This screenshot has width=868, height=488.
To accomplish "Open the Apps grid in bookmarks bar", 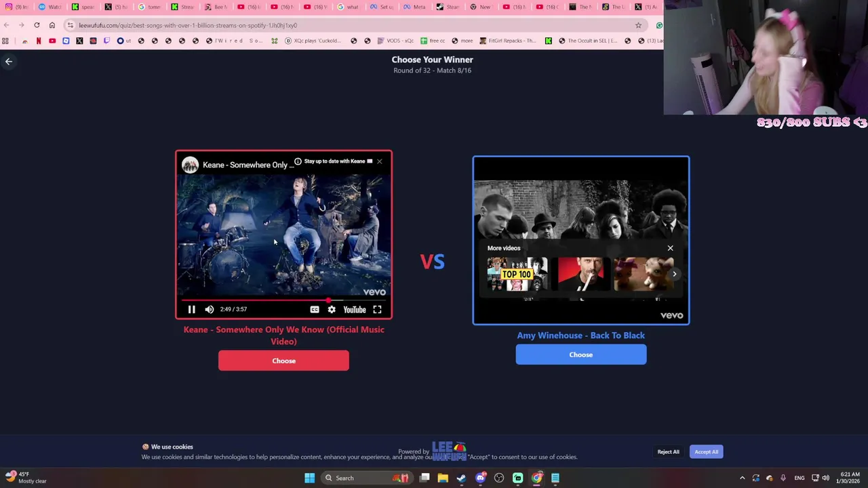I will (5, 41).
